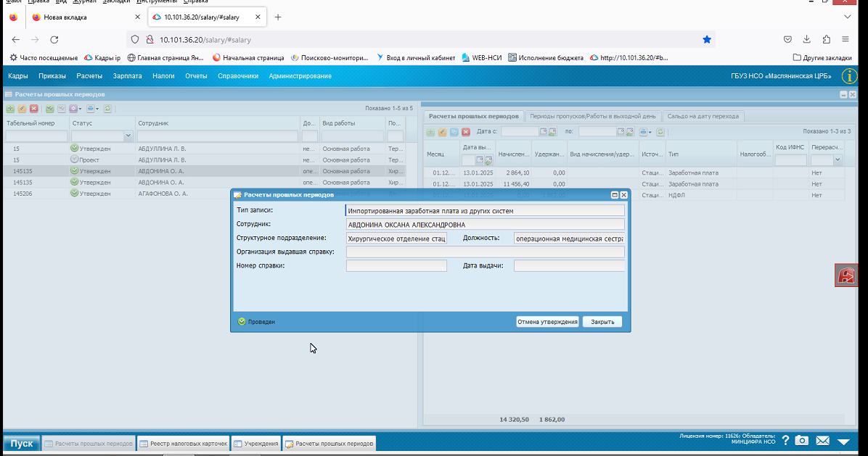Screen dimensions: 868x456
Task: Open the camera screenshot icon in taskbar
Action: click(801, 441)
